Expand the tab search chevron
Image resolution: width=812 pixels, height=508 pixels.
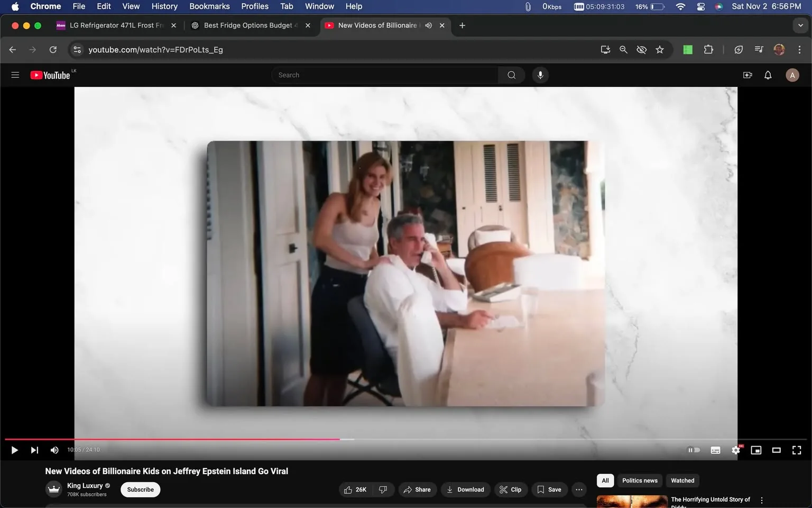800,25
